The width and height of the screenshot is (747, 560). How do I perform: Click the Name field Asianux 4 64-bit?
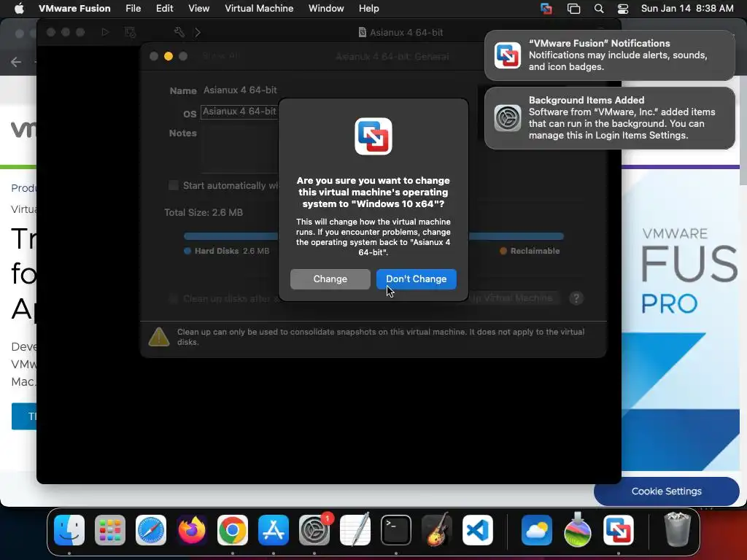[240, 90]
